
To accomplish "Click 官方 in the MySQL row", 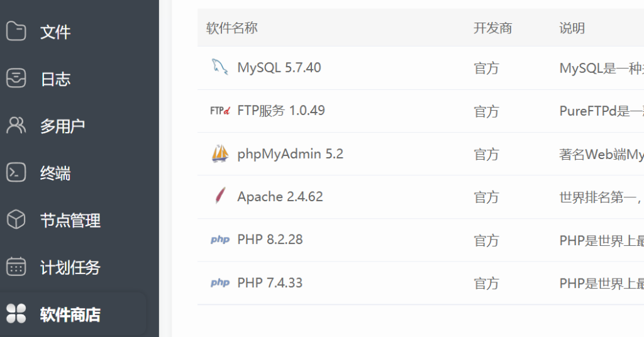I will coord(486,68).
